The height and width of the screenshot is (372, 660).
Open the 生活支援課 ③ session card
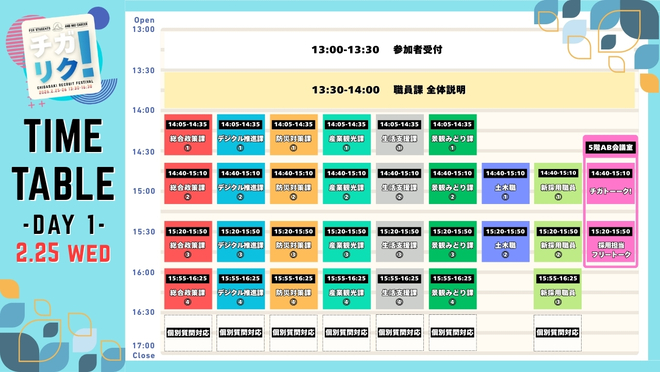coord(399,242)
